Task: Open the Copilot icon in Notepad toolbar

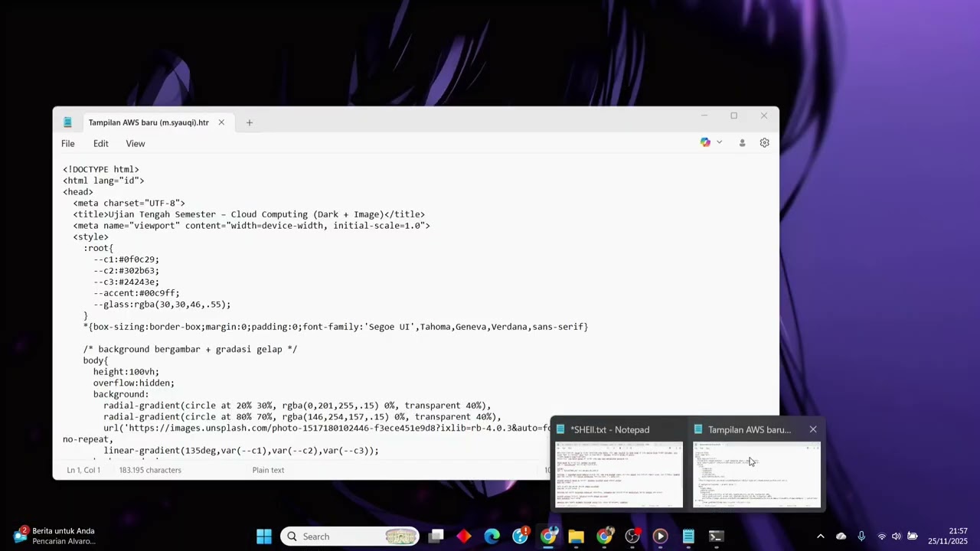Action: 705,143
